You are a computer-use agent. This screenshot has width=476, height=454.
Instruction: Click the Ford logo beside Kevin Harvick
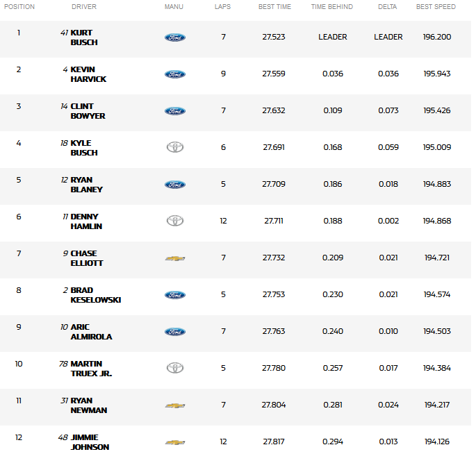point(174,74)
